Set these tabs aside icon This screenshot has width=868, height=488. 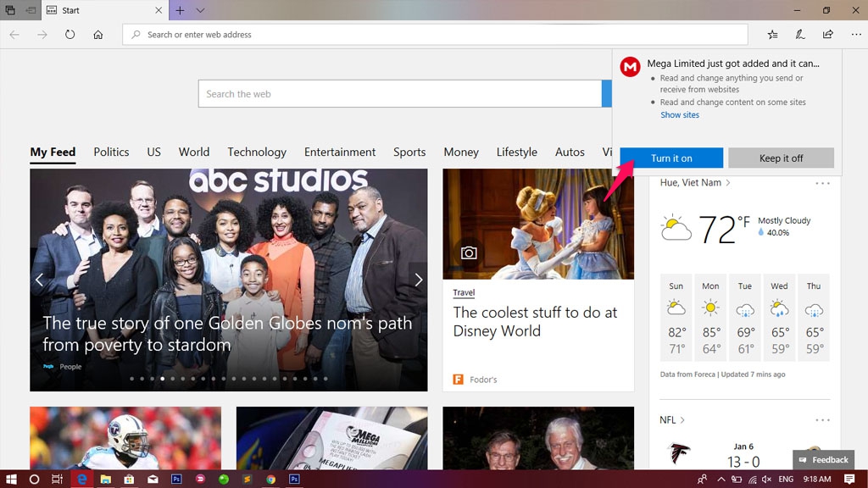click(x=31, y=10)
